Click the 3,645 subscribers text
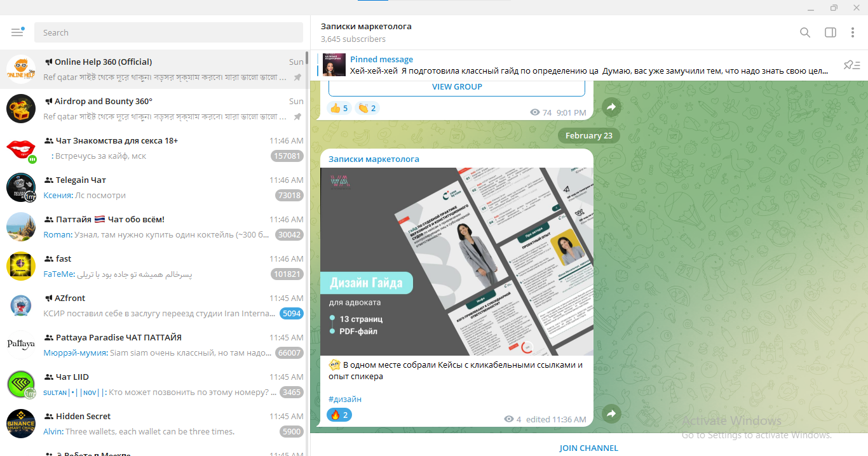Viewport: 868px width, 456px height. tap(353, 39)
